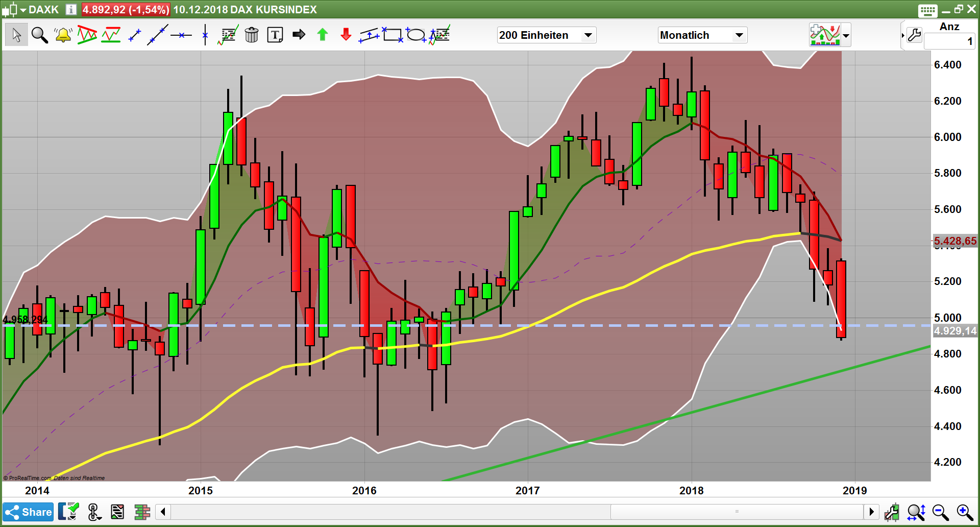
Task: Open the chart link chain menu
Action: point(94,512)
